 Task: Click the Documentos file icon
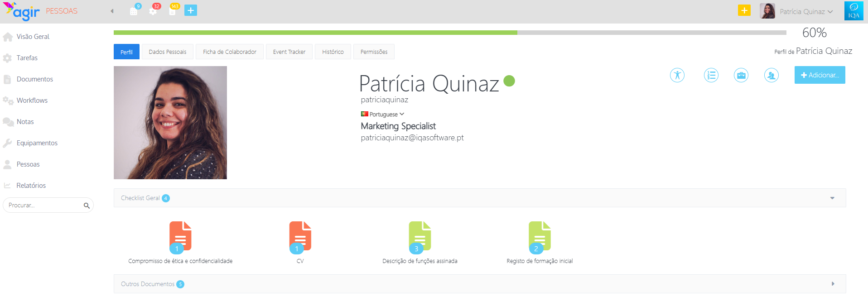point(7,79)
